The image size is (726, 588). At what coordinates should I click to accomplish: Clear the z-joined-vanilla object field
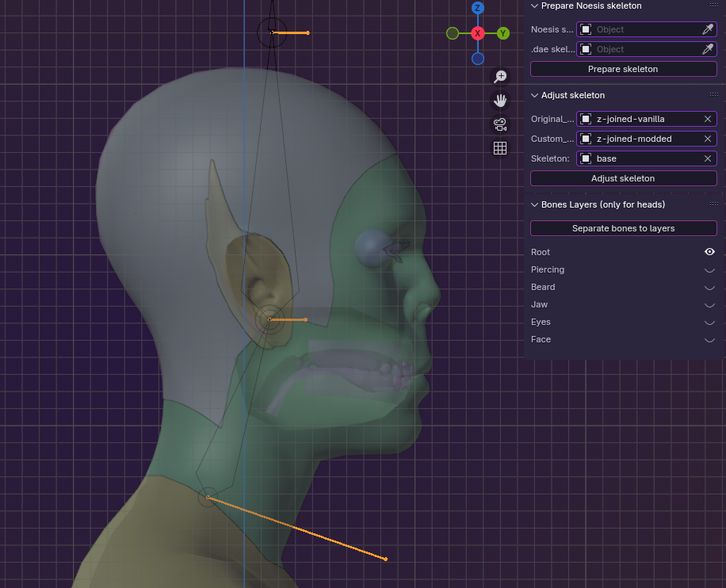(707, 119)
